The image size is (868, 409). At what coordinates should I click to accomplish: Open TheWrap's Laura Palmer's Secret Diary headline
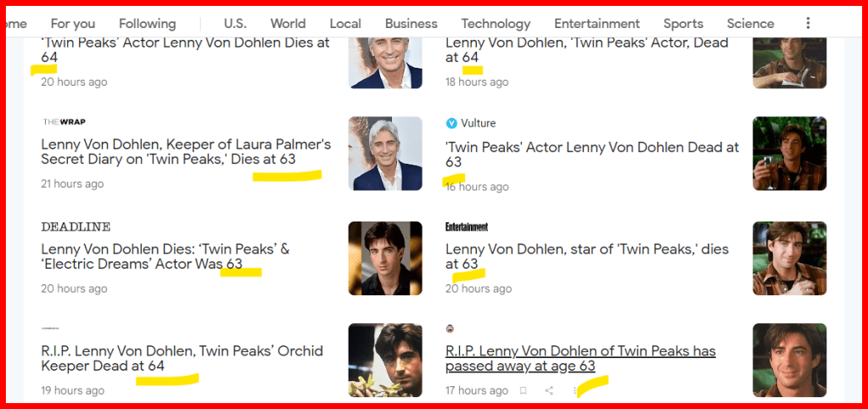pos(186,152)
